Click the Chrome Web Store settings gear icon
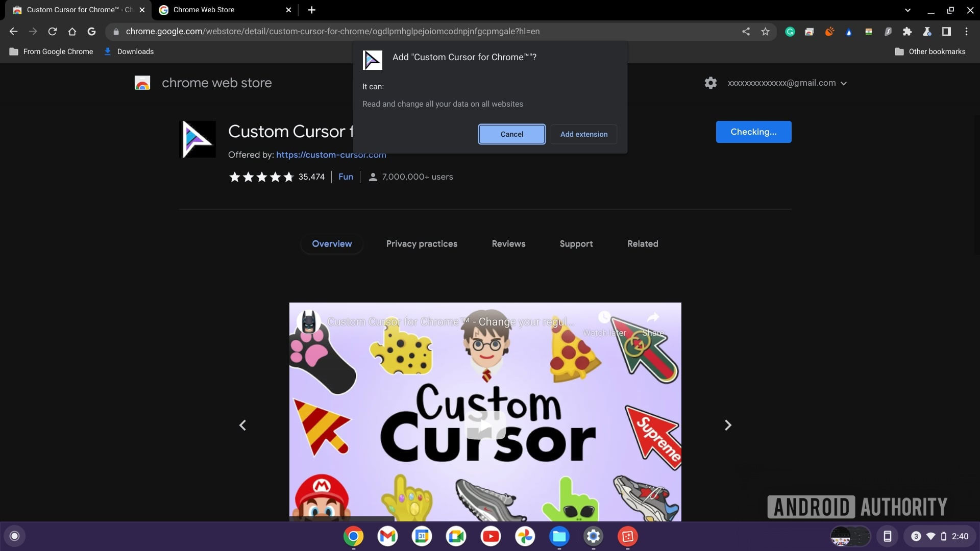Image resolution: width=980 pixels, height=551 pixels. (710, 82)
